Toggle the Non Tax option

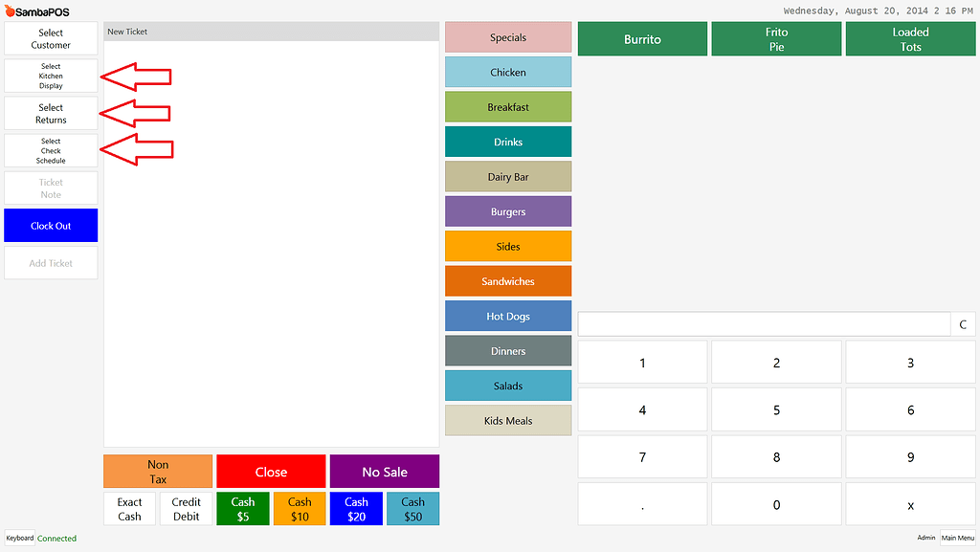[157, 471]
